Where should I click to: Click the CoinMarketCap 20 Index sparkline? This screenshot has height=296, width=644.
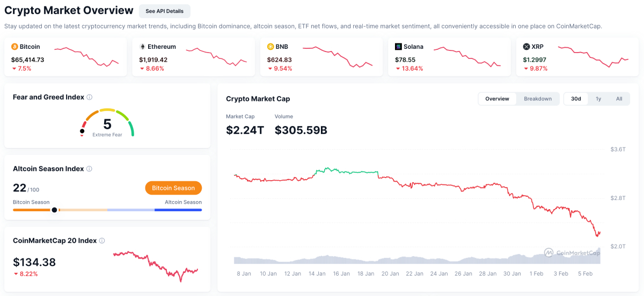[x=156, y=263]
